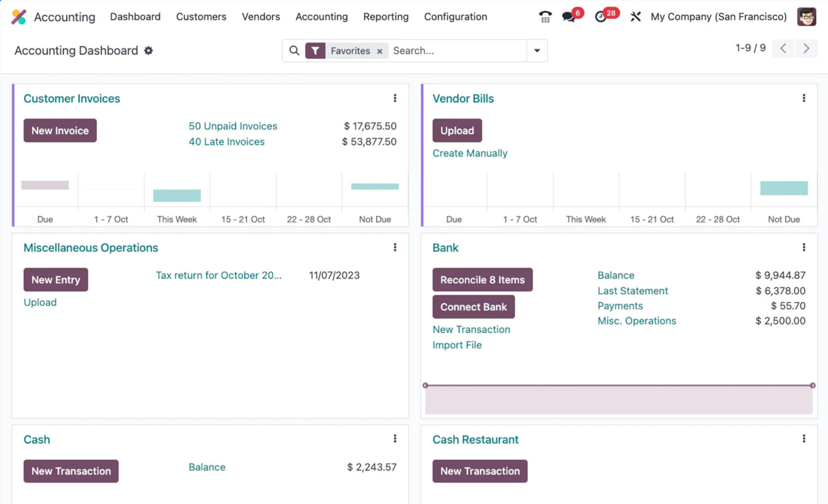Open the search options dropdown arrow
The width and height of the screenshot is (828, 504).
[537, 51]
